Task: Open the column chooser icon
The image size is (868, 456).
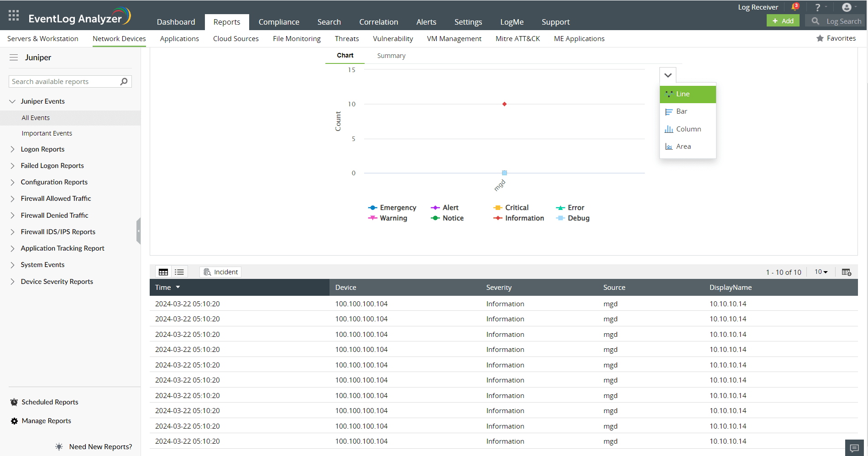Action: (x=847, y=272)
